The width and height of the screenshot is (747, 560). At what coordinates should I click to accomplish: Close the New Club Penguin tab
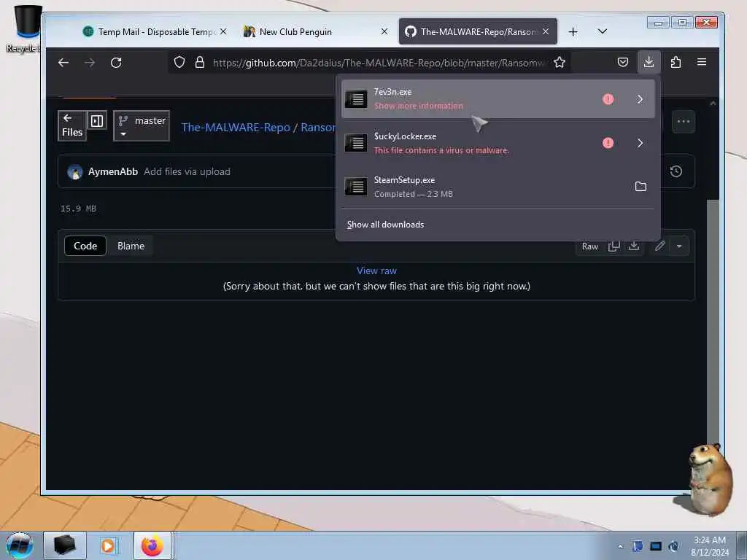384,31
